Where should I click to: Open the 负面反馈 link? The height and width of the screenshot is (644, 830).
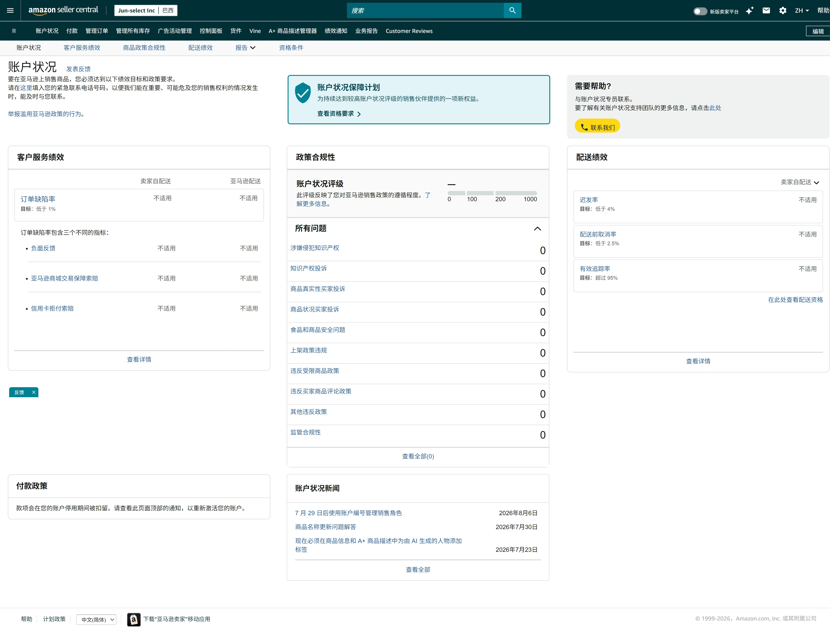click(43, 248)
